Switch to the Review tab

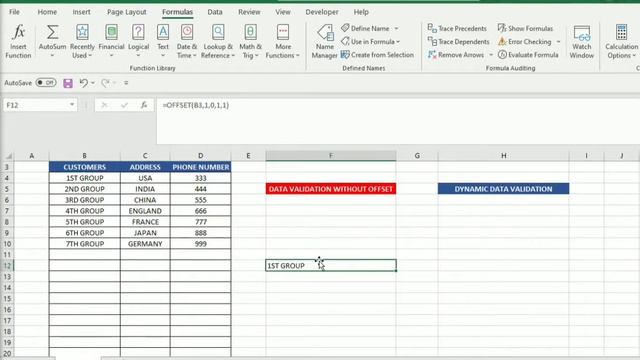pyautogui.click(x=249, y=12)
